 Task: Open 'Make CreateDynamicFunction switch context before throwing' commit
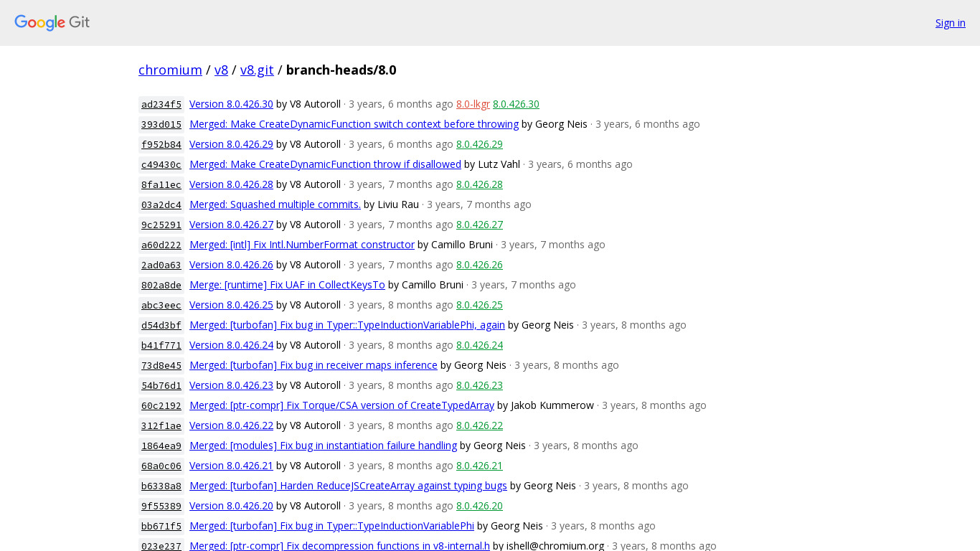(354, 124)
